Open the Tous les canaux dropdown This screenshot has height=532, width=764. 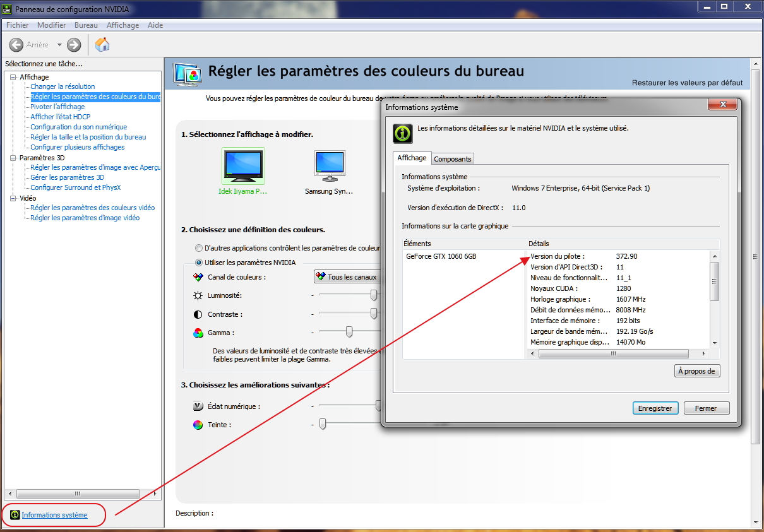point(348,277)
